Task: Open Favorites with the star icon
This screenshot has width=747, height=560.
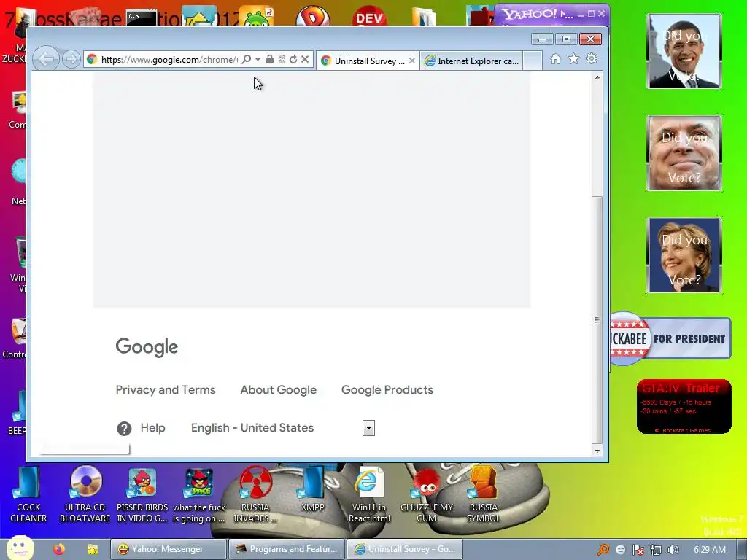Action: point(573,59)
